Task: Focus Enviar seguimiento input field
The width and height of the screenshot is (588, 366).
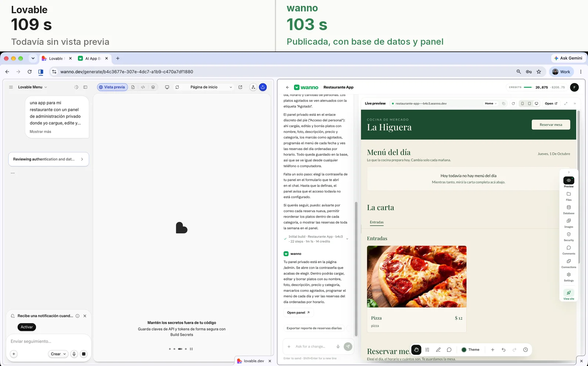Action: coord(49,341)
